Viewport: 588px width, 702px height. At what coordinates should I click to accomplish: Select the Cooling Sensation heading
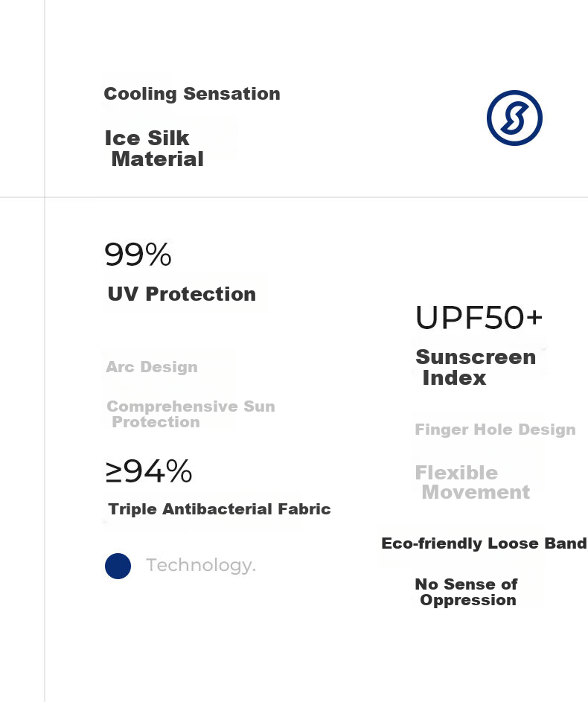point(192,94)
